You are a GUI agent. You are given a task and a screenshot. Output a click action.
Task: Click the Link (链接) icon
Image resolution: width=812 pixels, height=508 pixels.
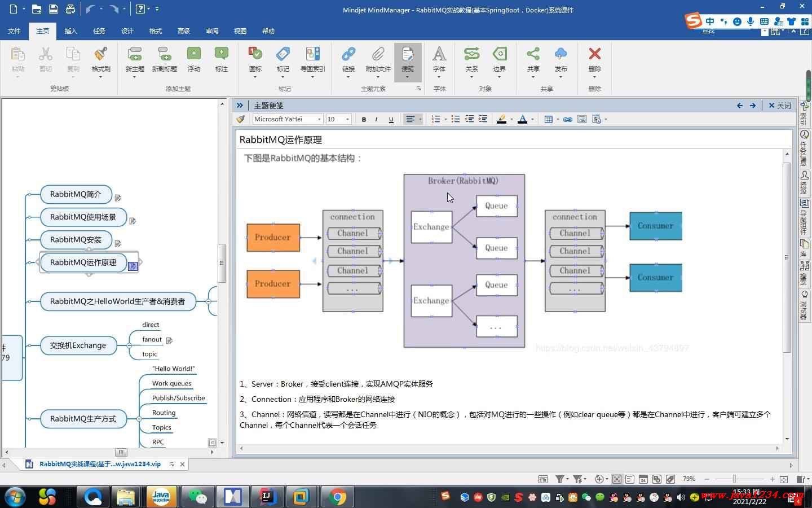(x=348, y=54)
